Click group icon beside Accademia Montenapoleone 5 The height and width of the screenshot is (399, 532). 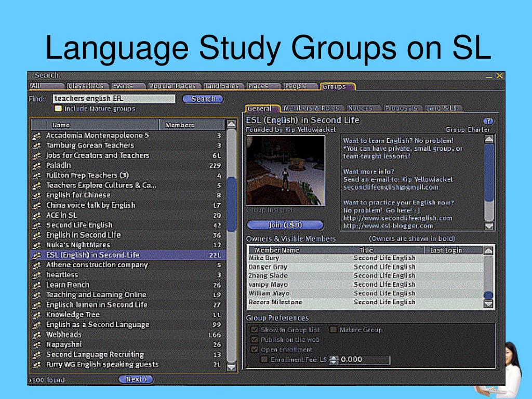37,136
